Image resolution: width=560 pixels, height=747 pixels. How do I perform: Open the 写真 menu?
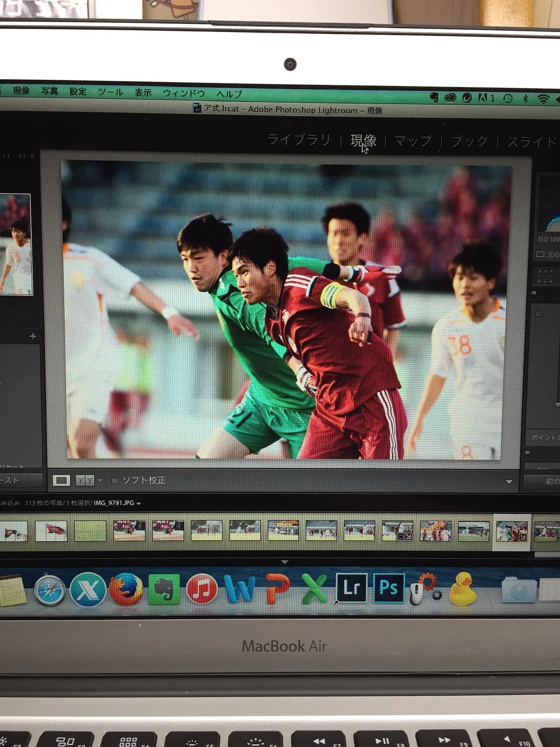49,91
